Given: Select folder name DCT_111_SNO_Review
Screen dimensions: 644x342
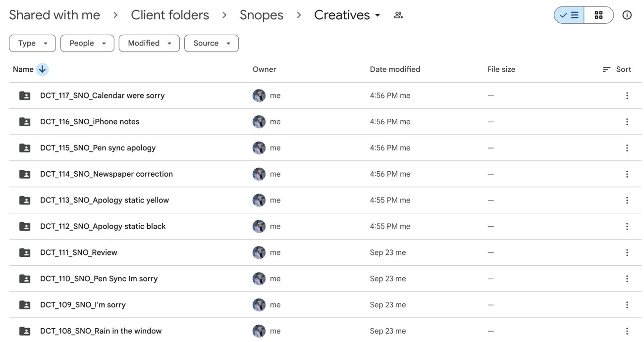Looking at the screenshot, I should (x=79, y=252).
